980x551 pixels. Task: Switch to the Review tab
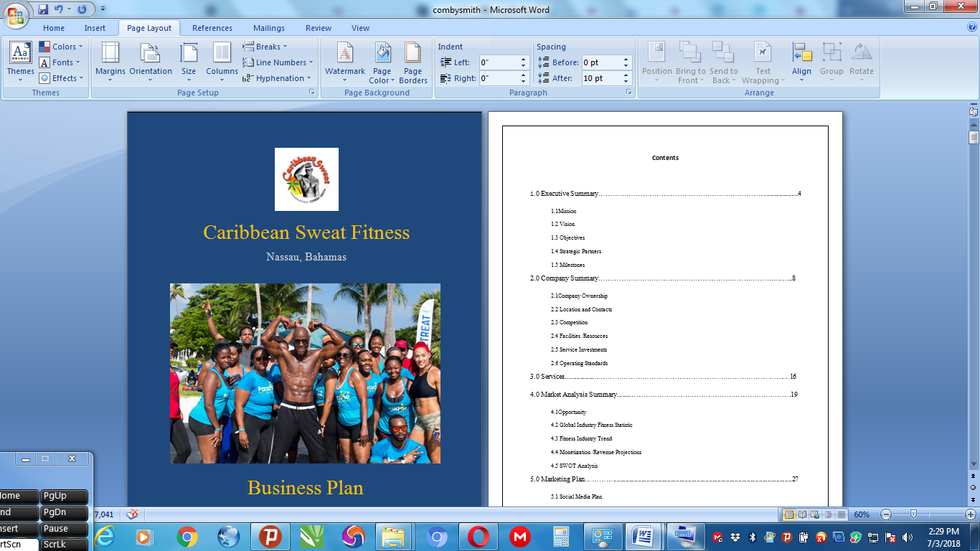[x=319, y=28]
